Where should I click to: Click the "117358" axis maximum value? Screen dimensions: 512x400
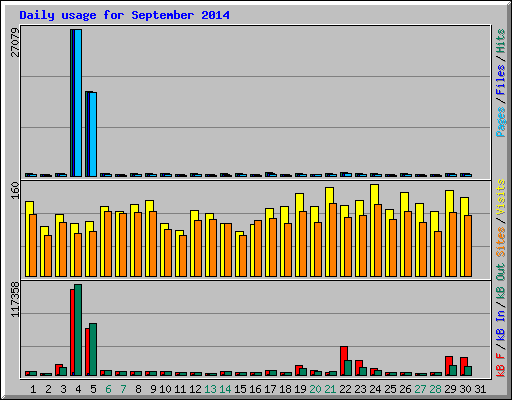(x=15, y=299)
